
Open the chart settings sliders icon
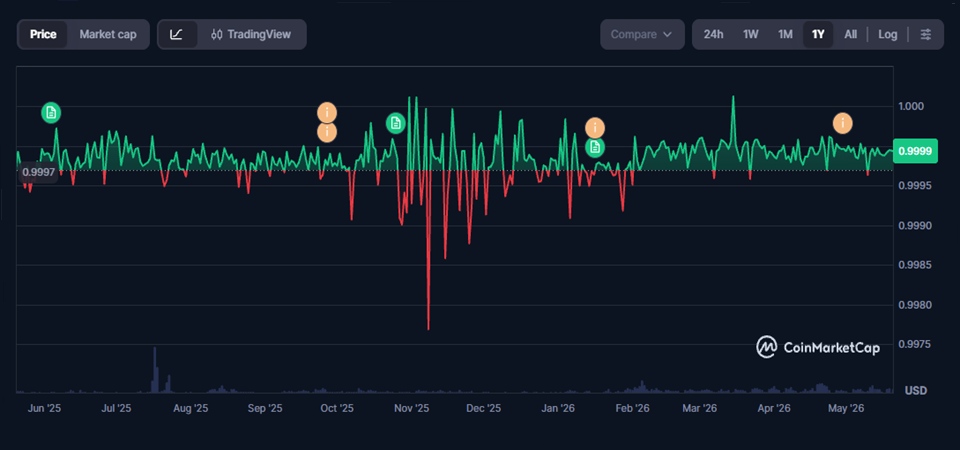point(926,34)
